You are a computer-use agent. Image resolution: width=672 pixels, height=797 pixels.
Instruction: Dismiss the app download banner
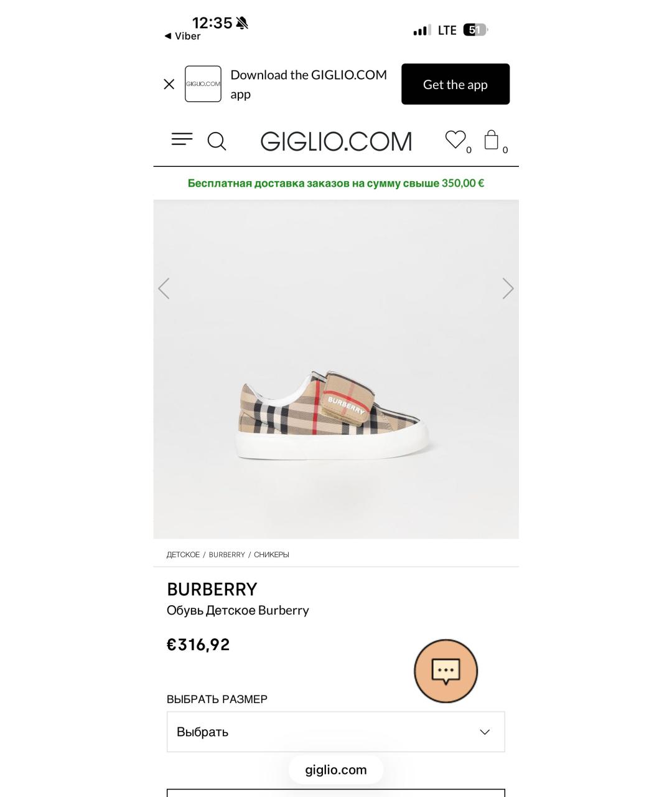pos(168,84)
